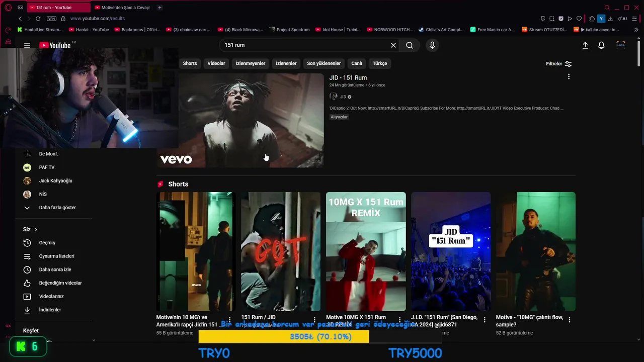Viewport: 644px width, 362px height.
Task: Open options for J.I.D. San Diego short
Action: (x=485, y=320)
